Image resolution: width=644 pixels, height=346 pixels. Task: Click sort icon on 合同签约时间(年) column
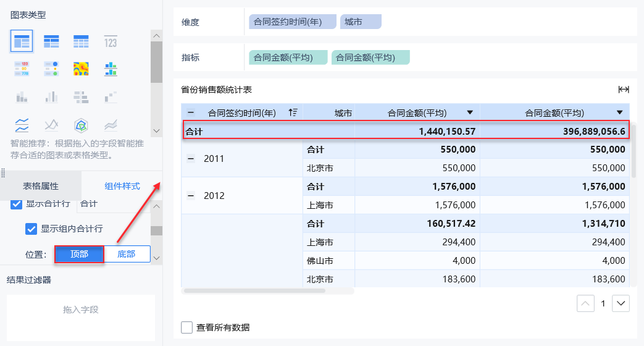pos(293,112)
